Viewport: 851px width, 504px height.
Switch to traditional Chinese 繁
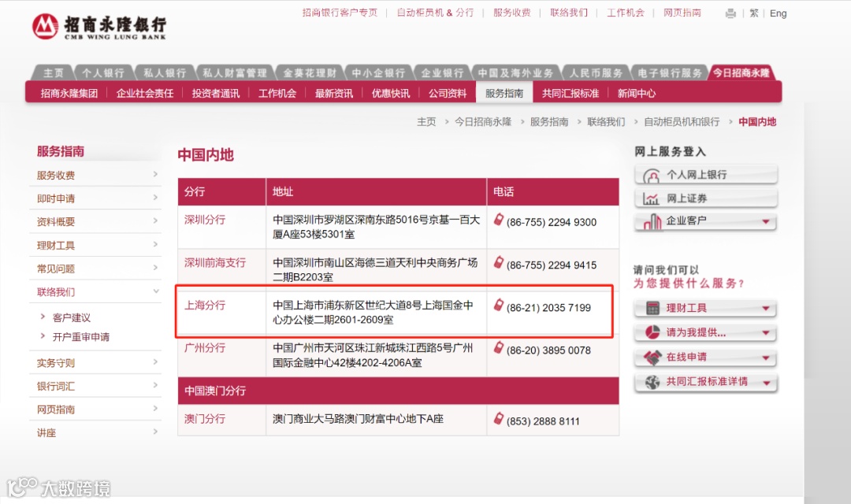[x=754, y=13]
